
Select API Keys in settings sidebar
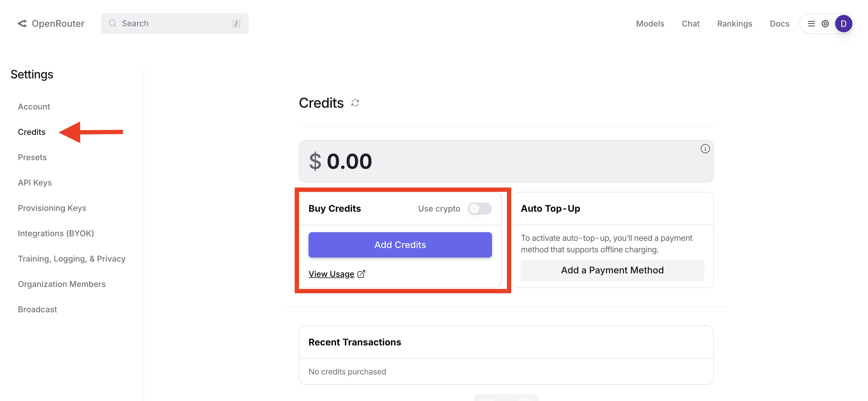click(x=35, y=182)
